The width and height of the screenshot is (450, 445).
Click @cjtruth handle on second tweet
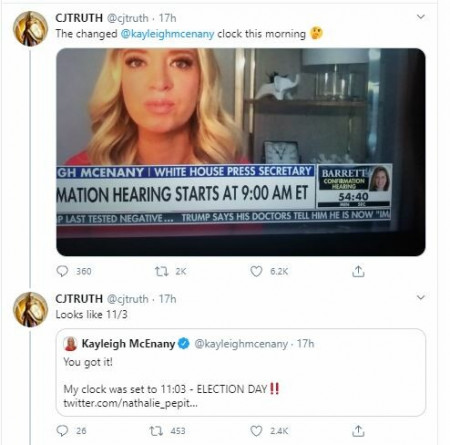127,299
